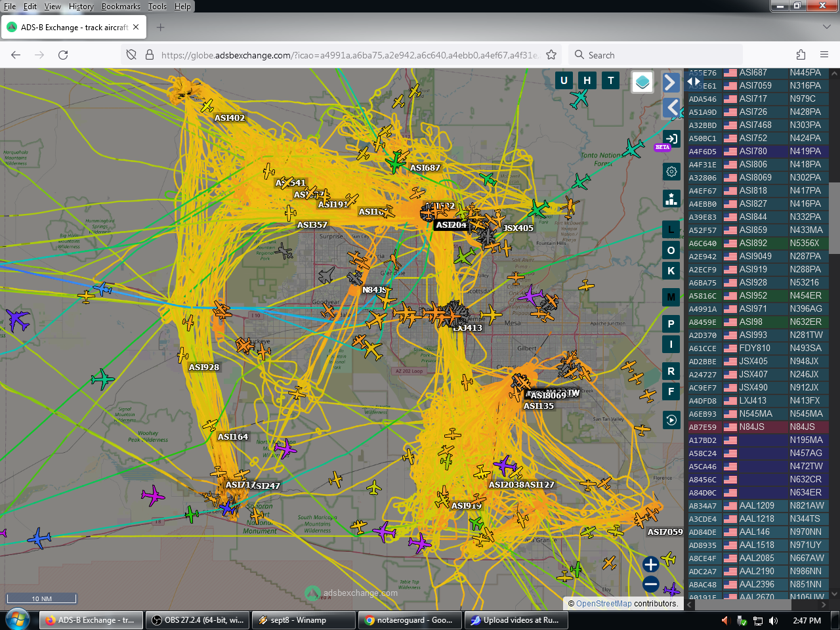Zoom in with the plus button
The width and height of the screenshot is (840, 630).
pos(651,564)
